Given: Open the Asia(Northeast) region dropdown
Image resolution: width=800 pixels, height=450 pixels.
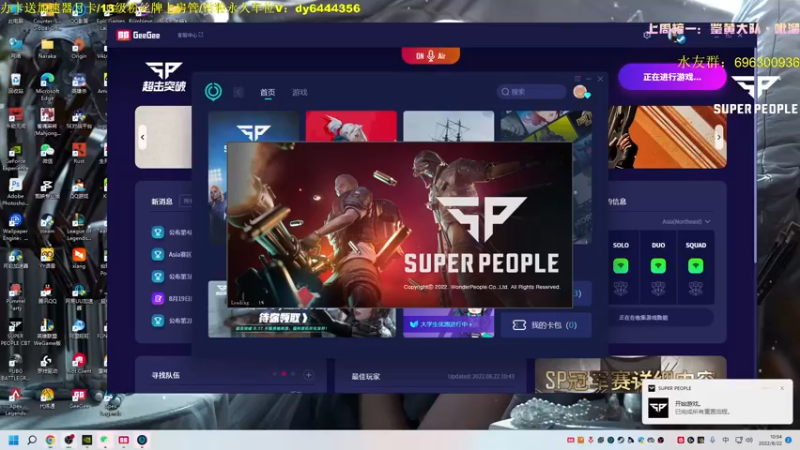Looking at the screenshot, I should coord(686,221).
